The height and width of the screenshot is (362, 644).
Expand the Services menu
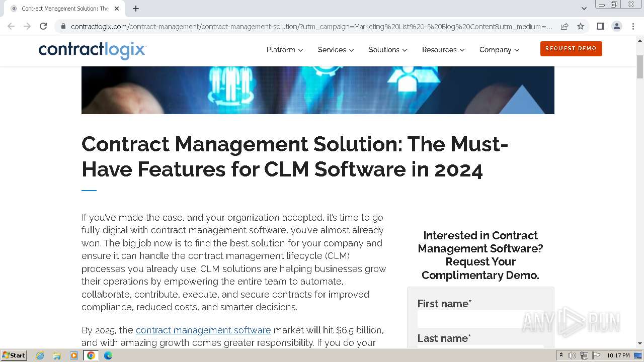click(336, 50)
